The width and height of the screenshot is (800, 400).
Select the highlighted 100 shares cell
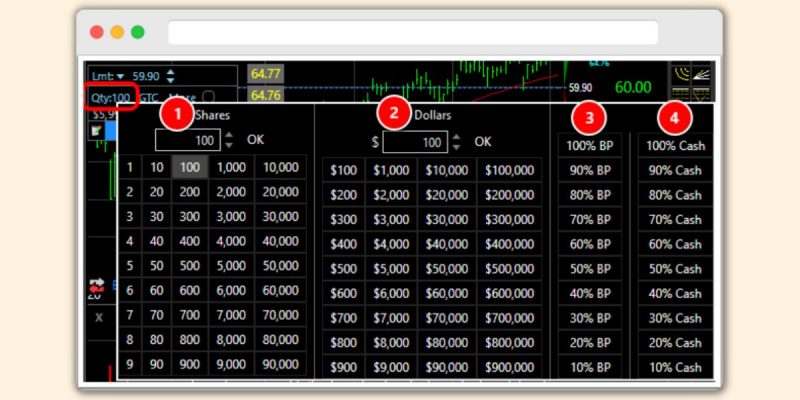[x=189, y=167]
